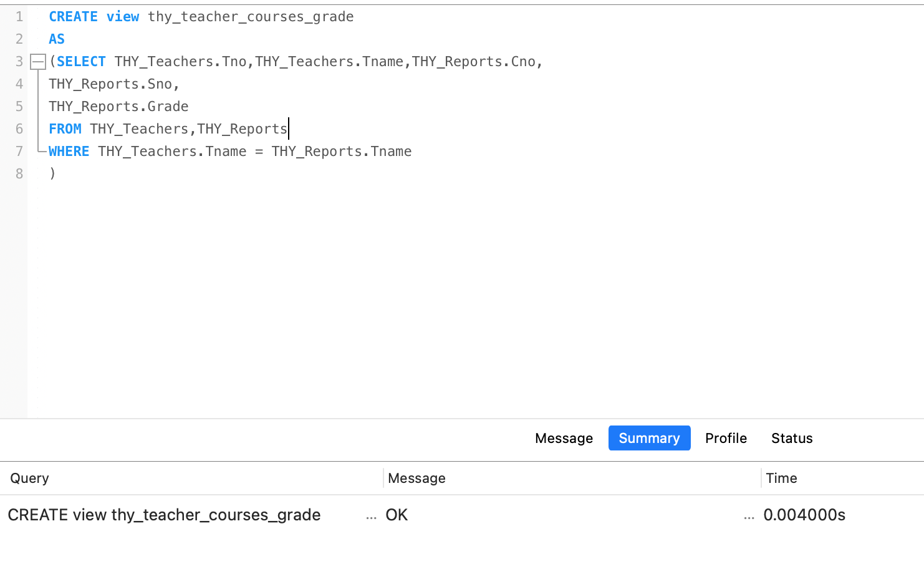Viewport: 924px width, 569px height.
Task: Switch to the Message tab
Action: [564, 438]
